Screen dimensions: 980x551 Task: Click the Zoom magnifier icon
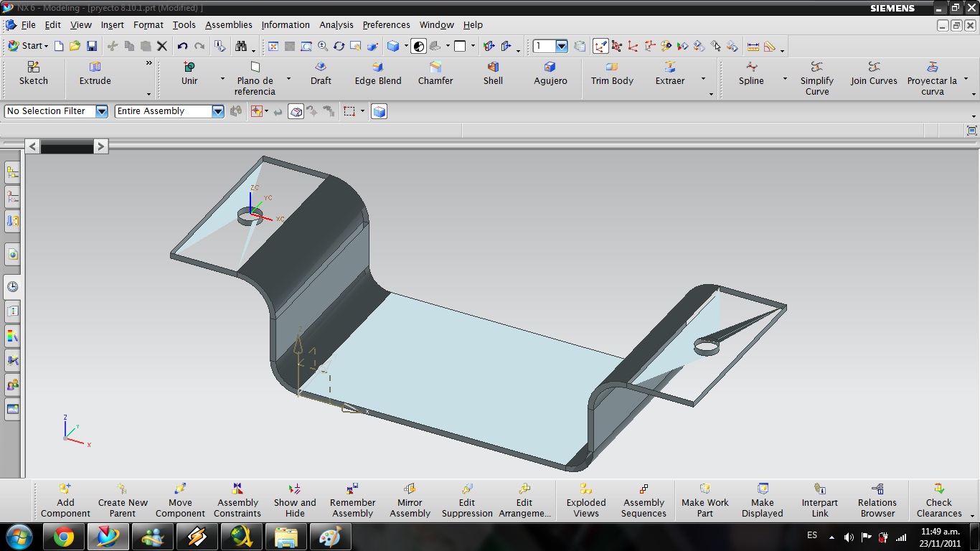[323, 46]
